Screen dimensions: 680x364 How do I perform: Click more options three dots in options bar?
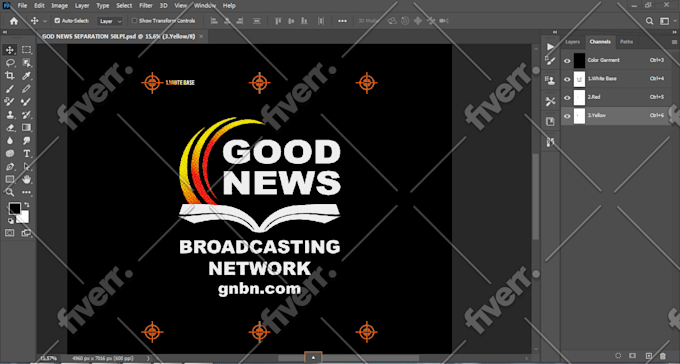click(x=342, y=21)
